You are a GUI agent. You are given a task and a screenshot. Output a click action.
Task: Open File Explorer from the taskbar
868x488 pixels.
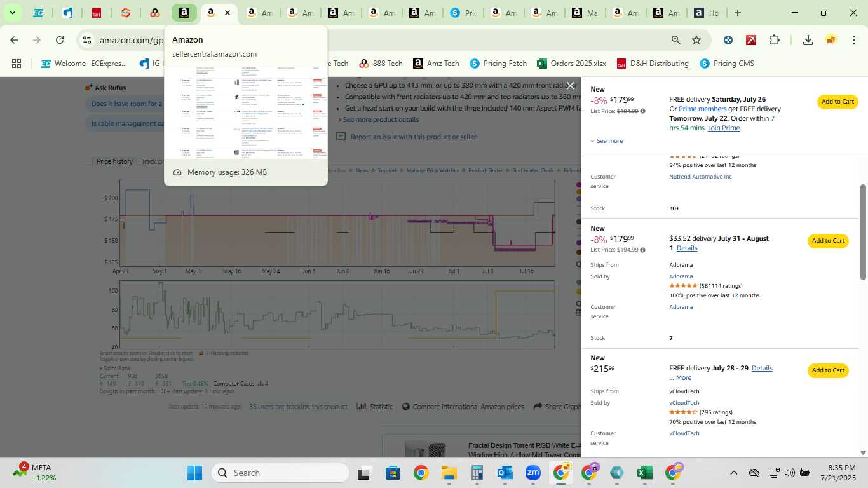coord(449,473)
